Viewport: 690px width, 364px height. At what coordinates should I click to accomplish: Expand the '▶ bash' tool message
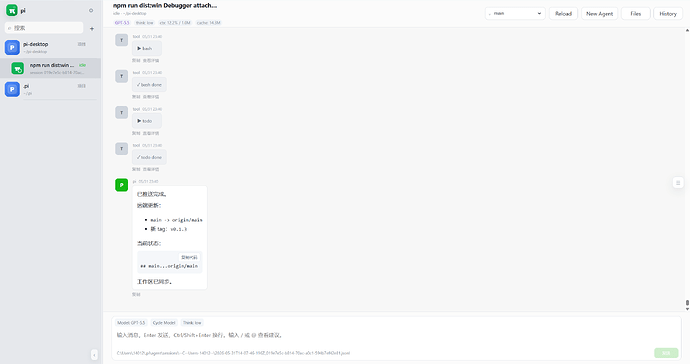pyautogui.click(x=147, y=48)
